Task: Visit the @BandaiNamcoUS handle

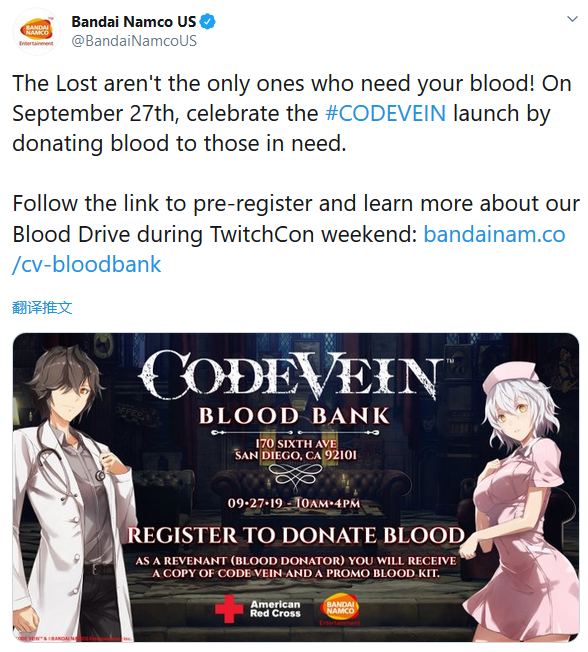Action: point(134,41)
